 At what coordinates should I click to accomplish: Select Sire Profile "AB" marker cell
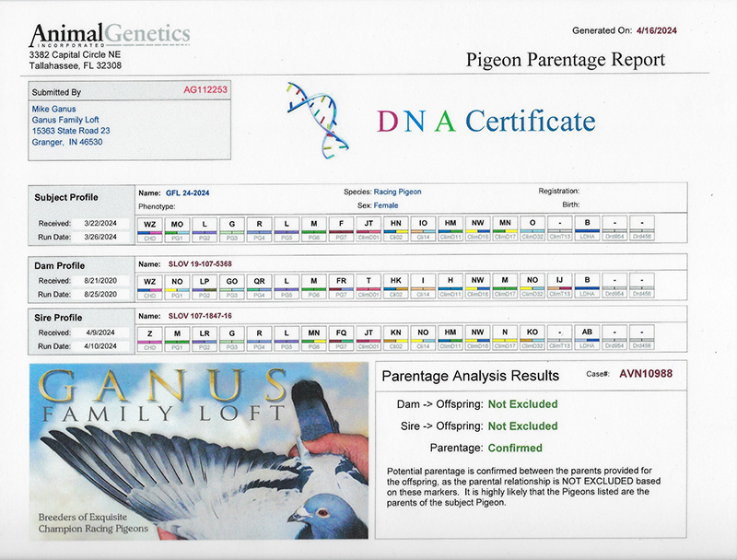click(587, 338)
